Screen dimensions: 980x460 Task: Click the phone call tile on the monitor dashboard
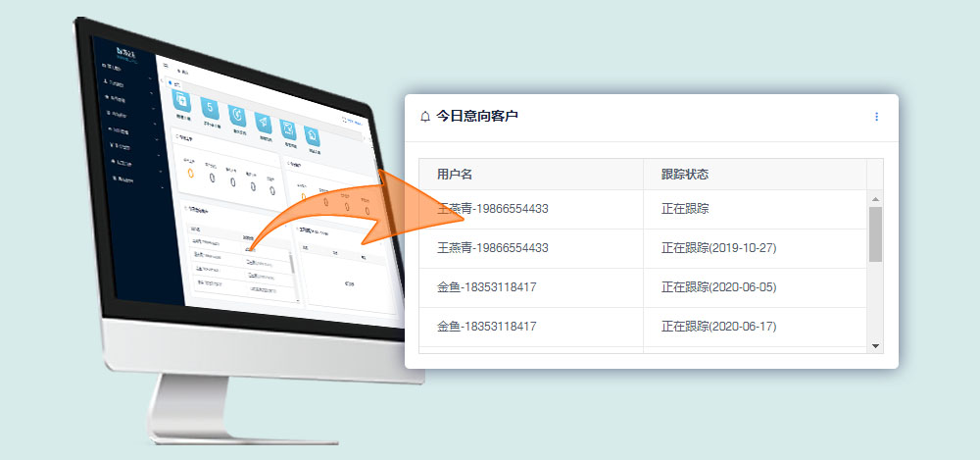click(x=237, y=117)
